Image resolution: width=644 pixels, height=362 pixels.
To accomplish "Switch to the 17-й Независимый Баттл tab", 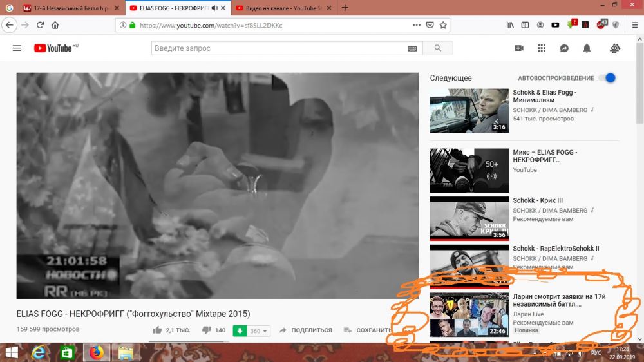I will [71, 8].
